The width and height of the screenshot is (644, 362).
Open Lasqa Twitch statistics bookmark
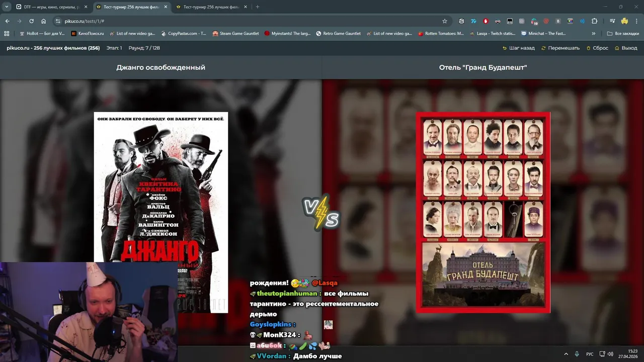point(492,34)
